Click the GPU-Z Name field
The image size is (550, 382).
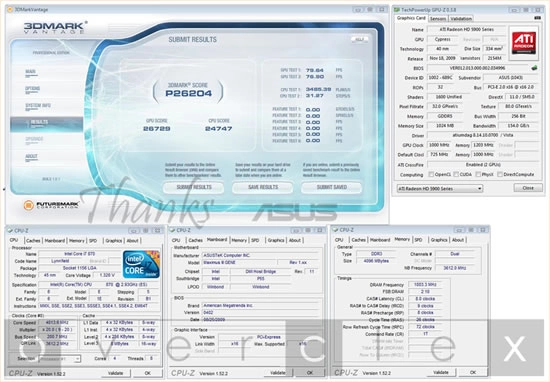pyautogui.click(x=467, y=29)
